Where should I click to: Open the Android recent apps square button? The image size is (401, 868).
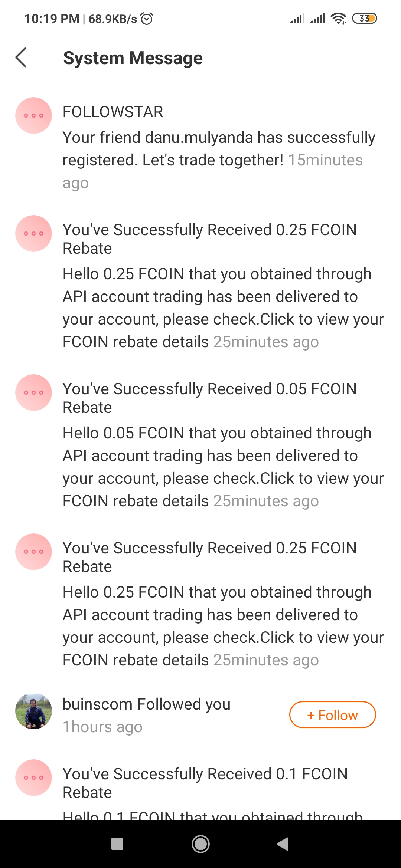click(x=117, y=844)
